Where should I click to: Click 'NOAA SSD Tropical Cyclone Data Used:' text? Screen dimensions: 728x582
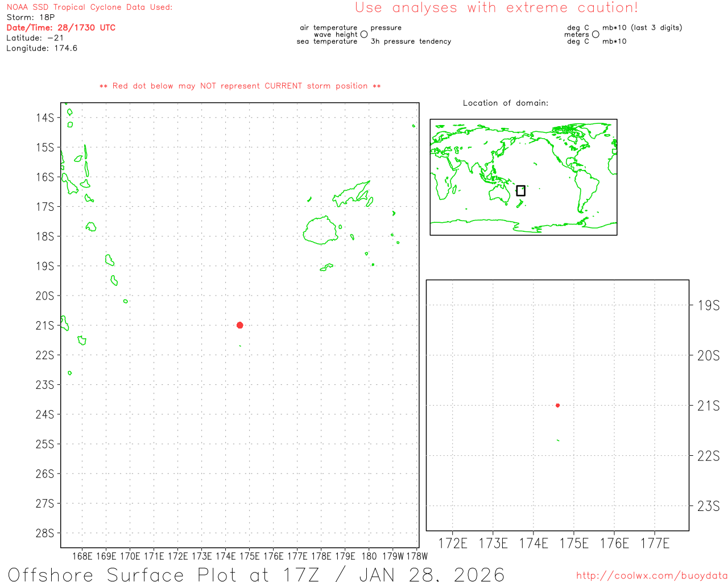pyautogui.click(x=89, y=7)
